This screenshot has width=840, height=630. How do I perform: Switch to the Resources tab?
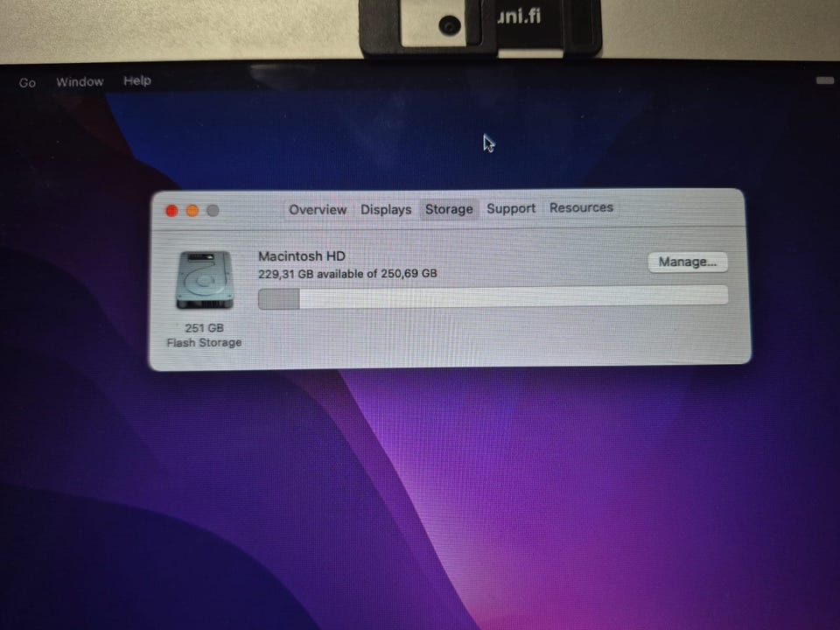(x=581, y=207)
